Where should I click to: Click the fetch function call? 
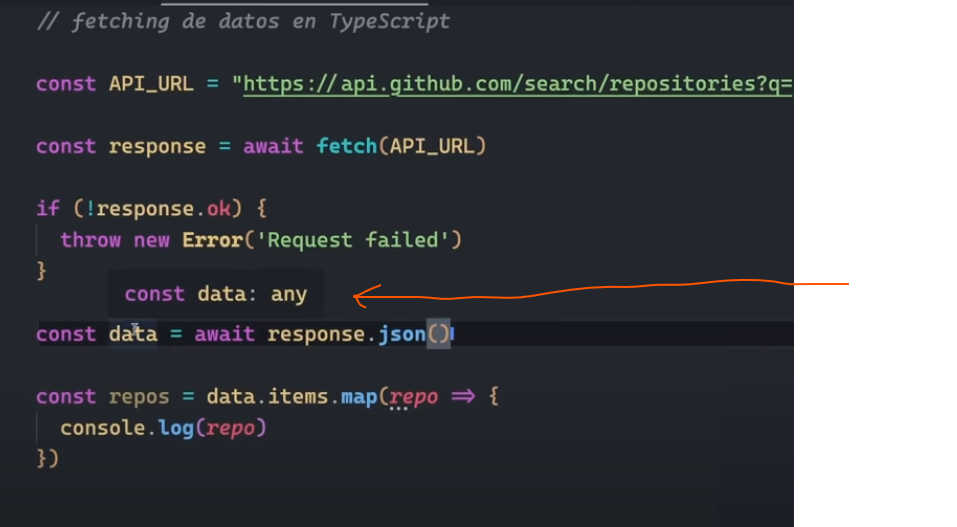click(x=346, y=146)
